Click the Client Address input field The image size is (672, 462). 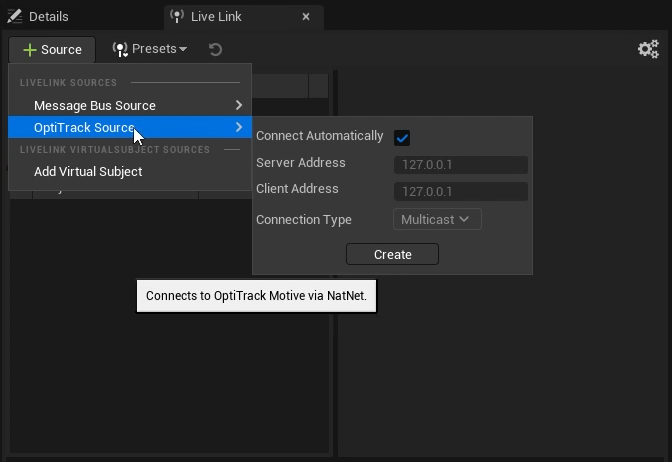click(x=460, y=191)
